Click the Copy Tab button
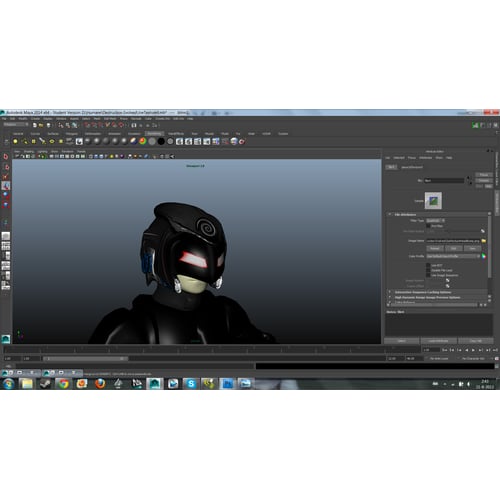The height and width of the screenshot is (500, 500). 476,341
